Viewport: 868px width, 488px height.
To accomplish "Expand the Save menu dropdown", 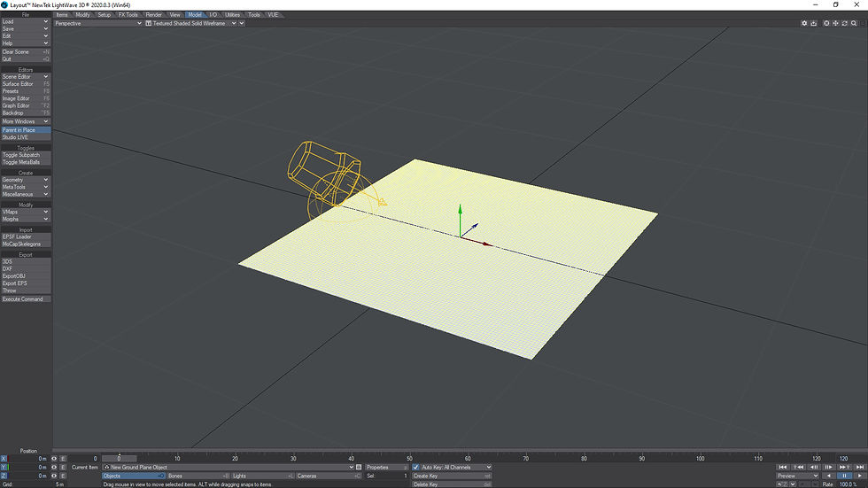I will coord(26,28).
